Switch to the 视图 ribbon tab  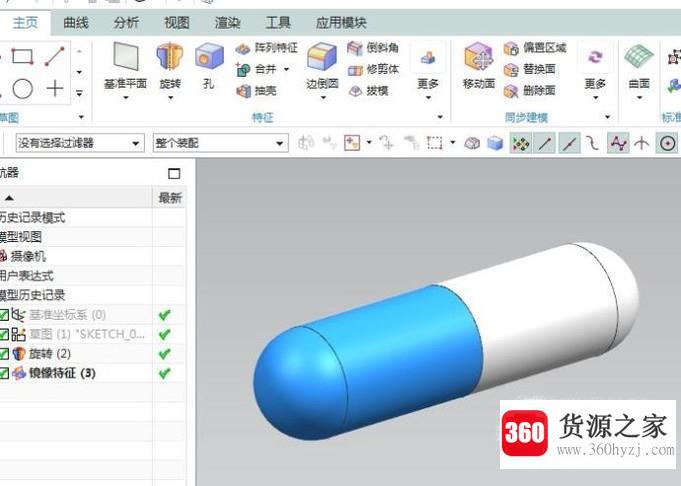click(x=177, y=23)
